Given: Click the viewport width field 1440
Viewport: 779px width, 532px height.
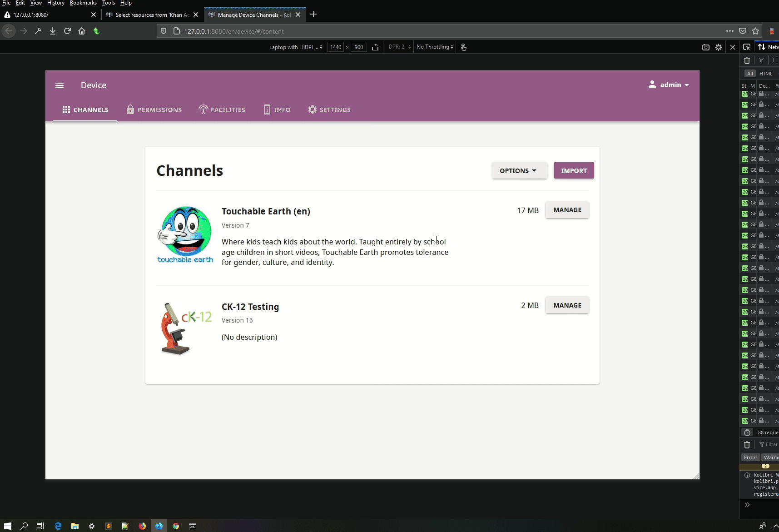Looking at the screenshot, I should (x=336, y=47).
